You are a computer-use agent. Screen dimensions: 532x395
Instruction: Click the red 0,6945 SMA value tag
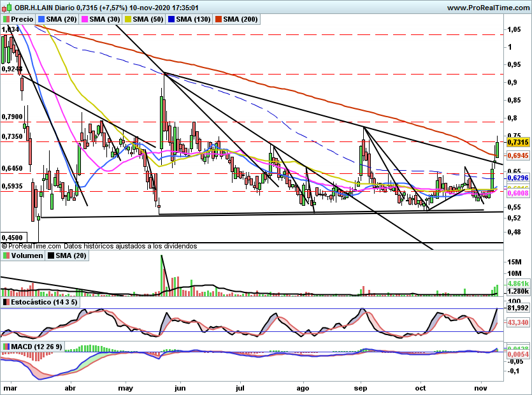click(x=518, y=155)
